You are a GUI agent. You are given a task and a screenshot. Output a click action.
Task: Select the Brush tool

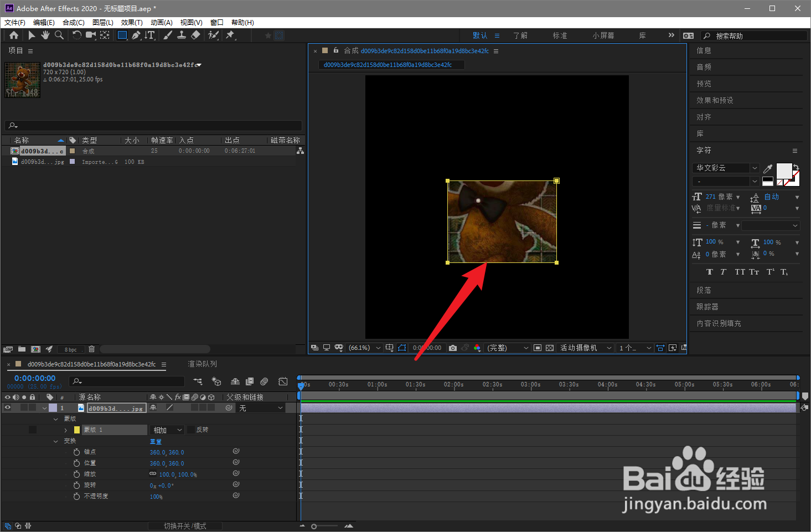(168, 35)
